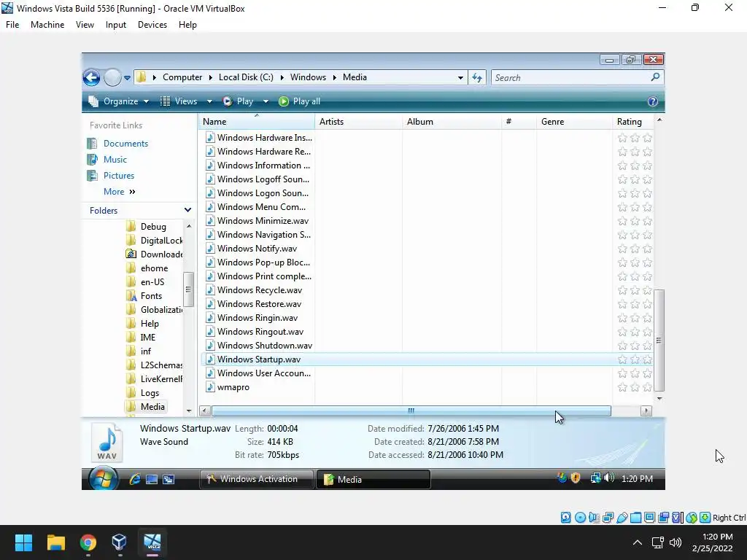Image resolution: width=747 pixels, height=560 pixels.
Task: Click the refresh button next to address bar
Action: [477, 77]
